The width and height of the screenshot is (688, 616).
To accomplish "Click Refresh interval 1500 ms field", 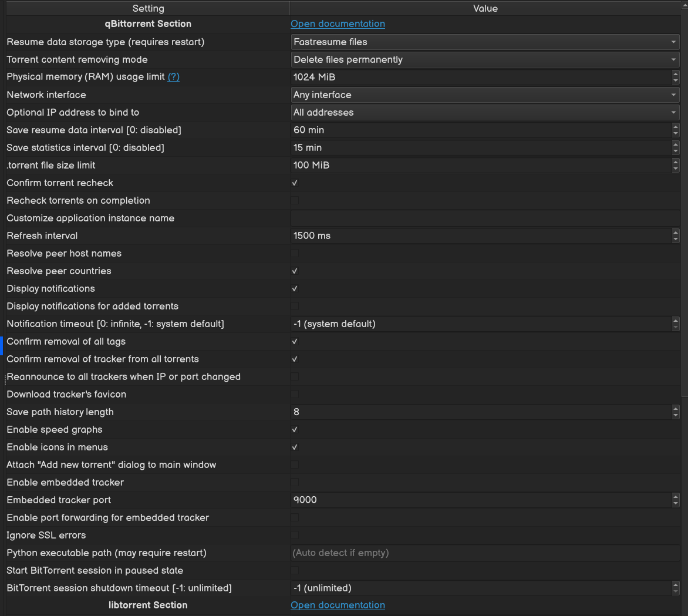I will 481,236.
